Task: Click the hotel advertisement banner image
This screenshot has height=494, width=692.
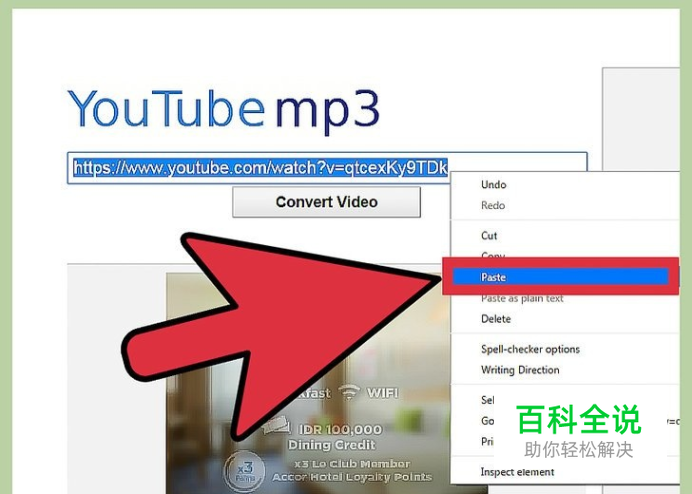Action: (x=327, y=383)
